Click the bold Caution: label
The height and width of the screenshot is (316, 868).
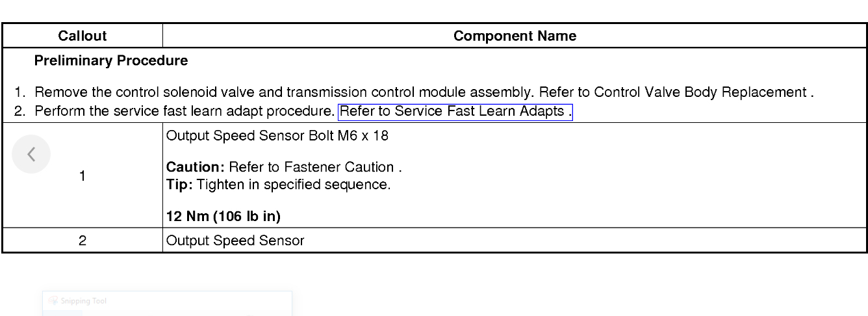coord(196,167)
